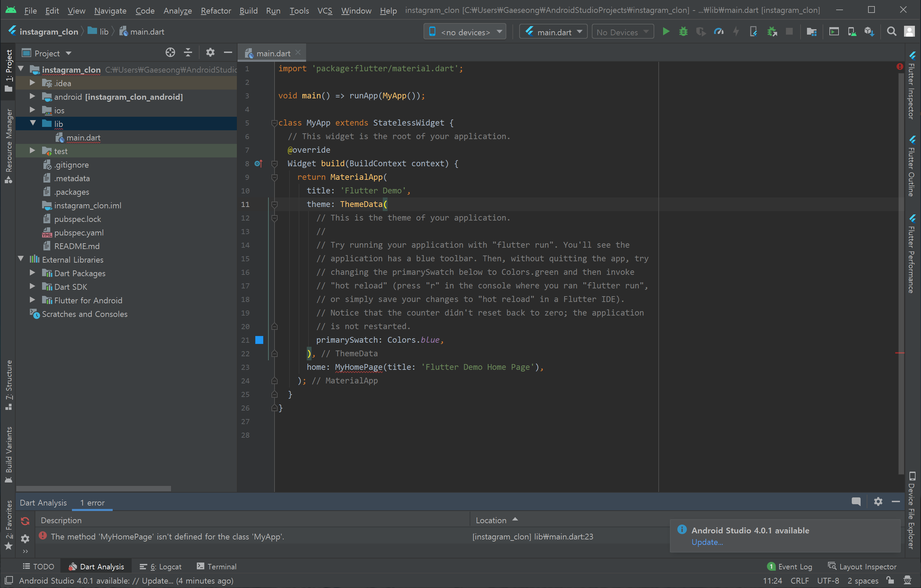Click the speech bubble icon in analysis panel

[856, 501]
